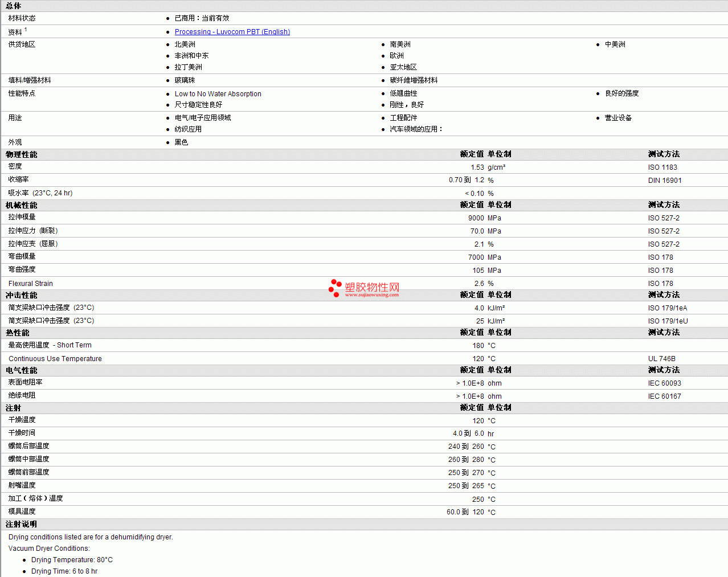Click the tensile modulus value 9000

[x=476, y=218]
